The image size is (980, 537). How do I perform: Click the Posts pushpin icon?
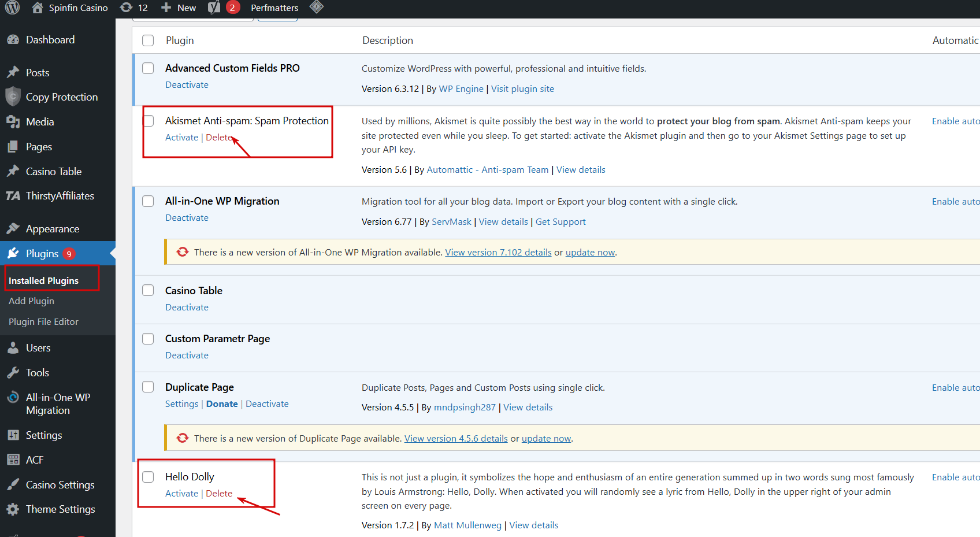(13, 72)
